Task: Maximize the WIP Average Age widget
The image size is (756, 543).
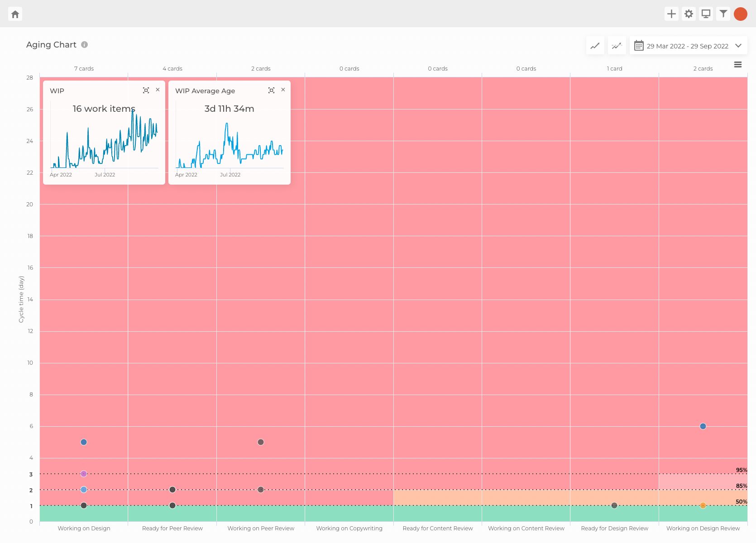Action: coord(271,90)
